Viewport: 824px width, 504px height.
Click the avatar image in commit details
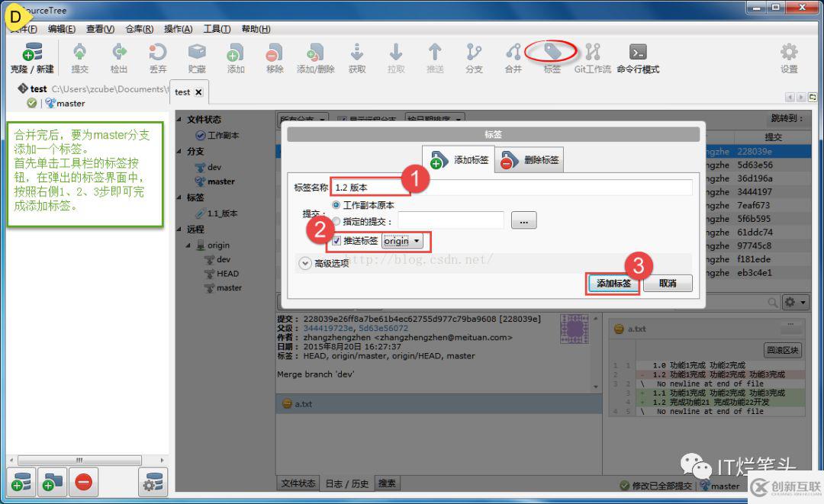click(x=574, y=329)
